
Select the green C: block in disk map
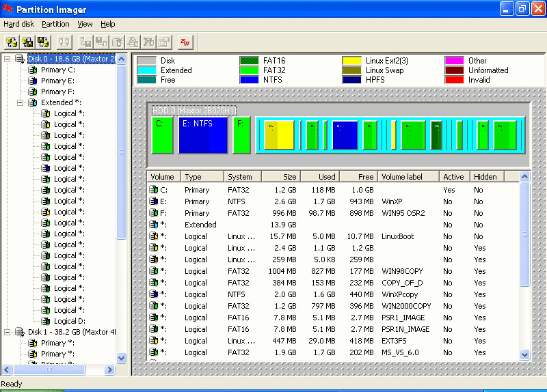(163, 135)
